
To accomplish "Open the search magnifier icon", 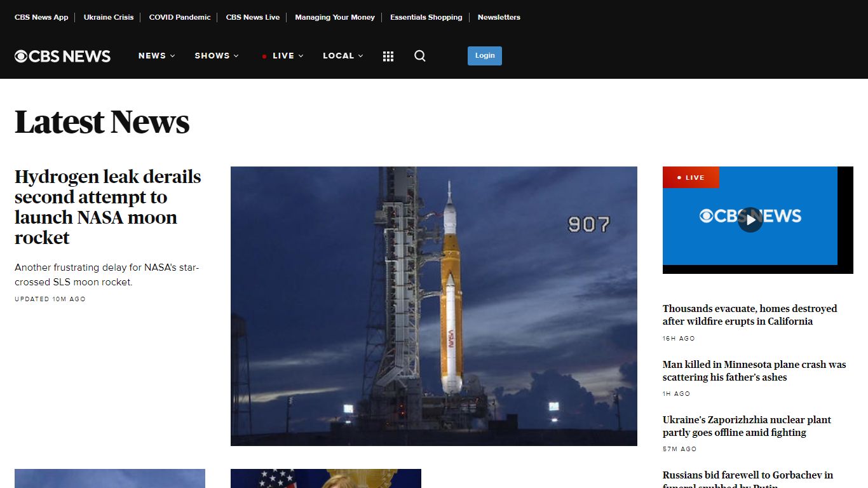I will 420,56.
